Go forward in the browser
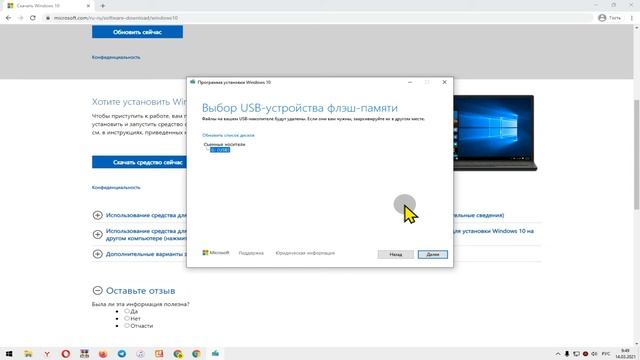This screenshot has width=640, height=360. 21,18
